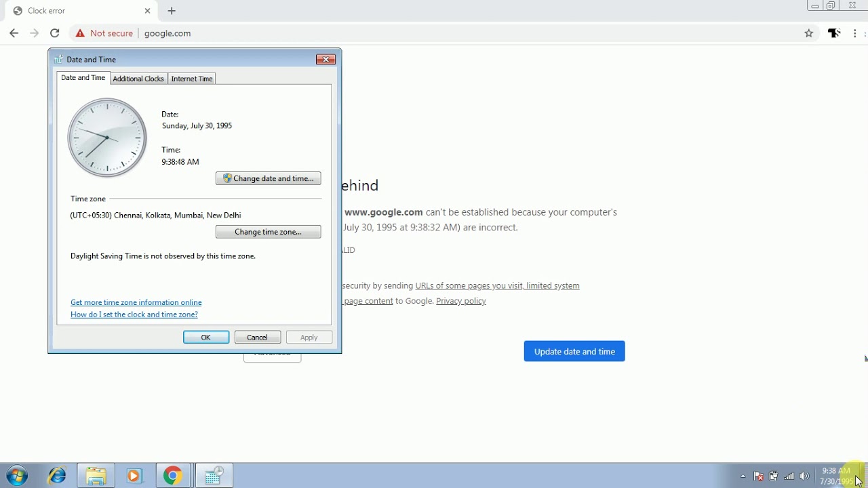Click the Date and Time taskbar button

click(x=214, y=476)
